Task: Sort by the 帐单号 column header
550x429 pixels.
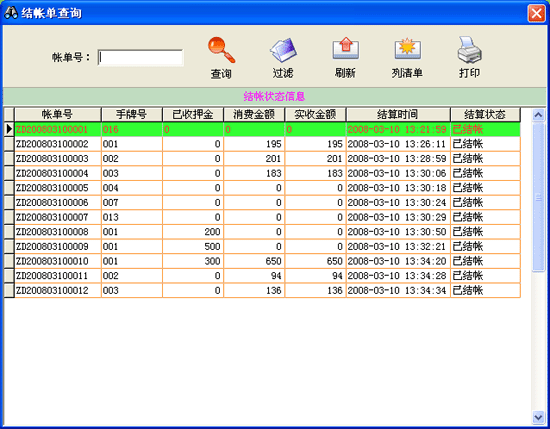Action: click(58, 114)
